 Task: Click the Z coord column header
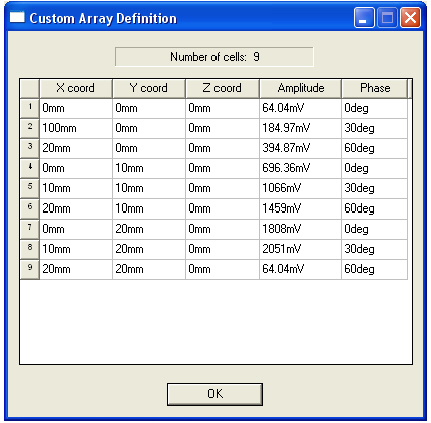click(222, 88)
